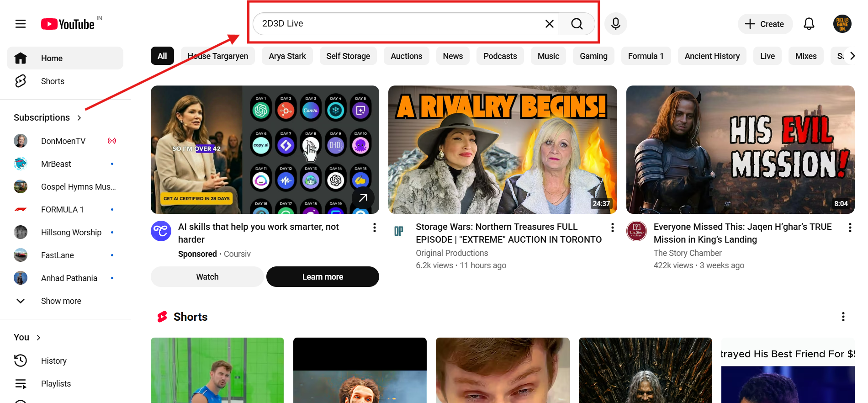Click the Coursiv advertiser avatar

click(x=161, y=231)
